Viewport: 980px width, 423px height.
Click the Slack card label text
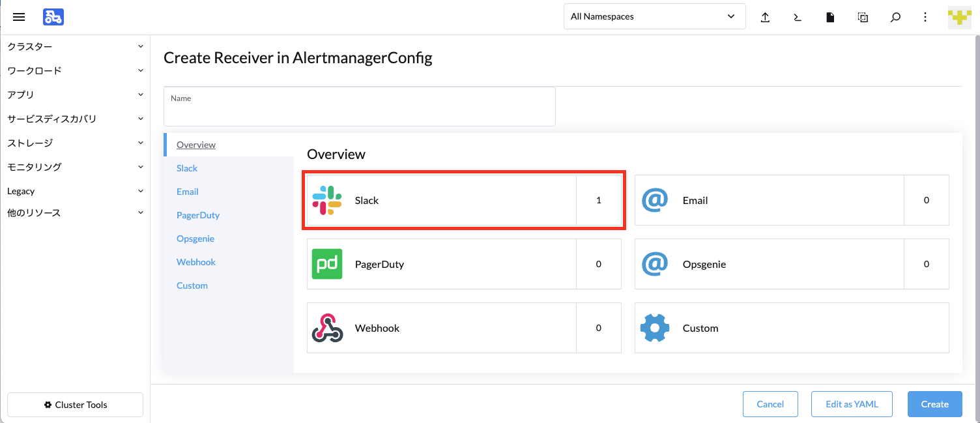tap(367, 201)
